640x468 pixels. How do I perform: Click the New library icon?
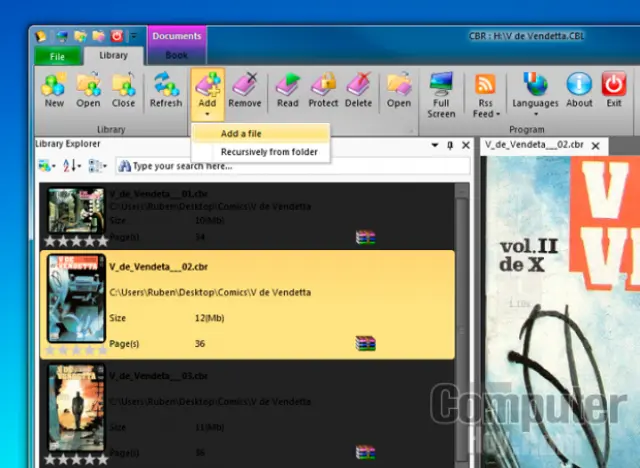tap(54, 88)
